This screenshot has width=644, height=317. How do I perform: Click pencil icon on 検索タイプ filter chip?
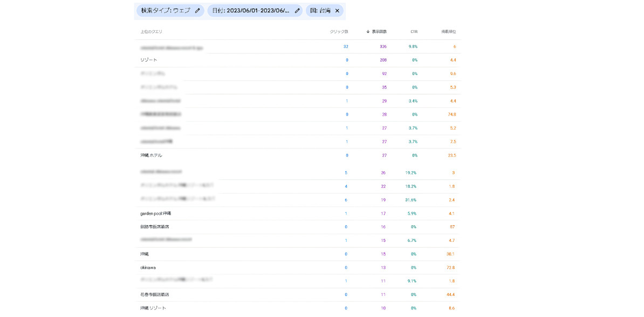[197, 11]
